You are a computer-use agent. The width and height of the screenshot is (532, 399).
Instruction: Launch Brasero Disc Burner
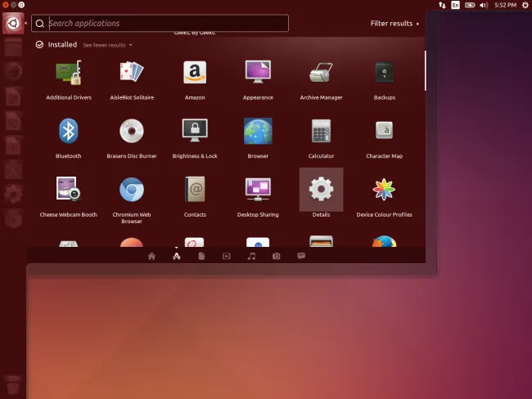click(132, 132)
